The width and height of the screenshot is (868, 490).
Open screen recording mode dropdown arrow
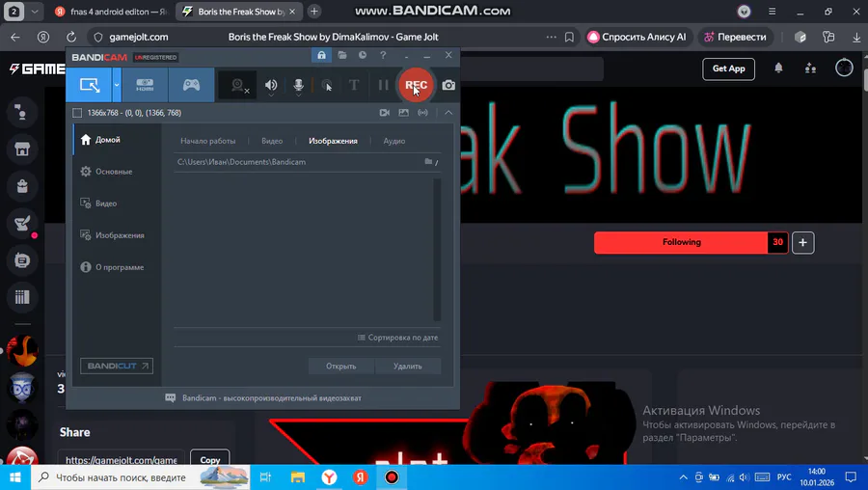[x=117, y=85]
